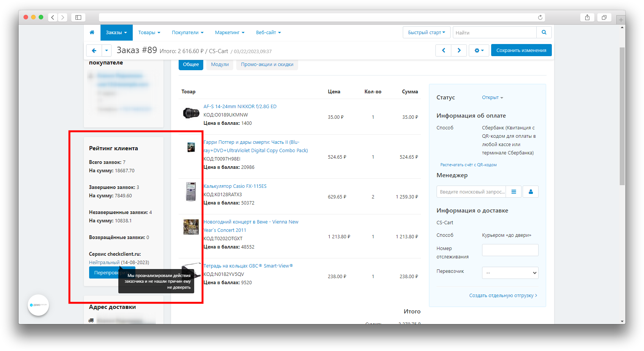Open manager list icon button

(x=514, y=192)
